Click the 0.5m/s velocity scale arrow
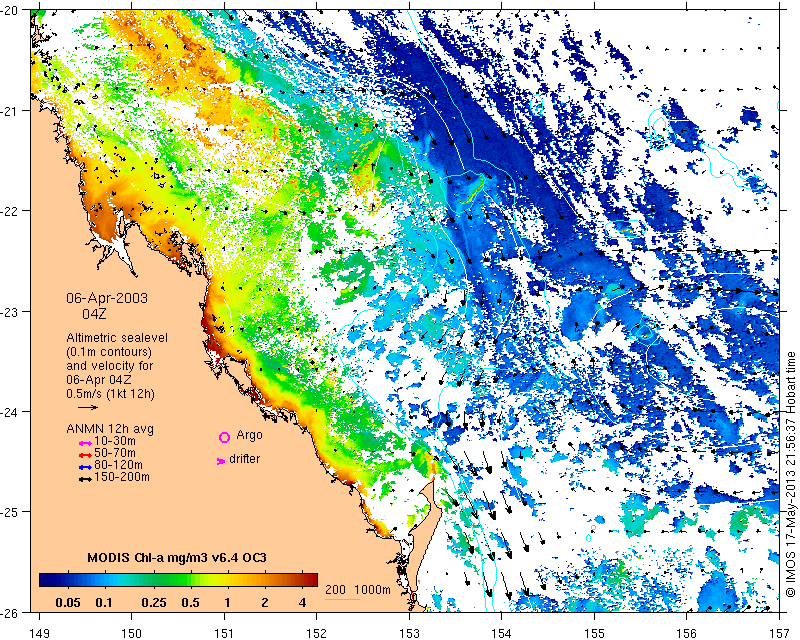The width and height of the screenshot is (800, 640). pos(88,407)
